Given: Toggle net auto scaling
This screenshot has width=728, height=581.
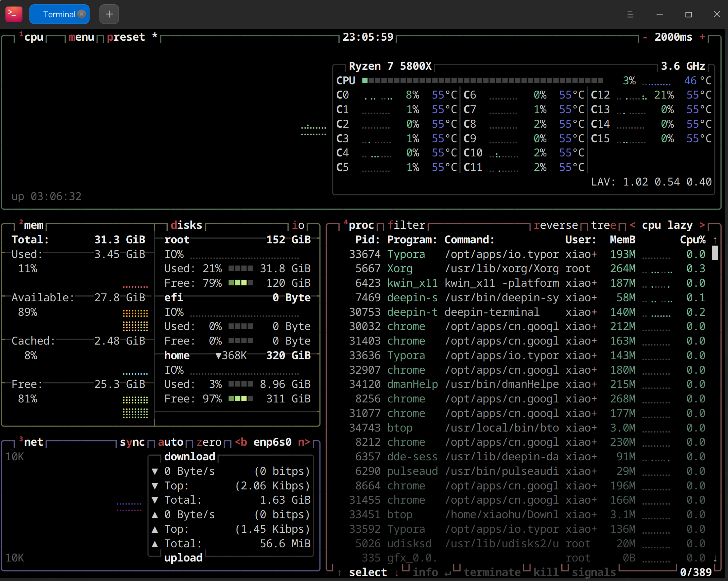Looking at the screenshot, I should (171, 442).
